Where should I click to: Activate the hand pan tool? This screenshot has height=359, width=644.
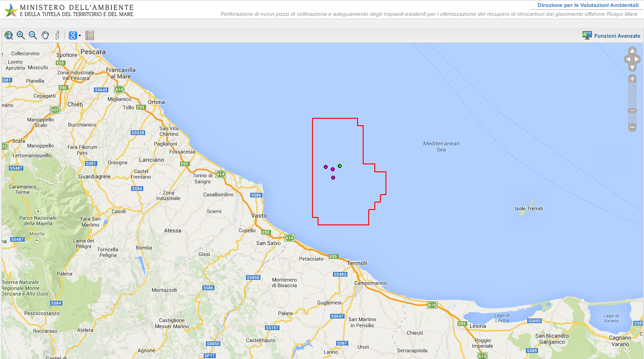pyautogui.click(x=45, y=35)
